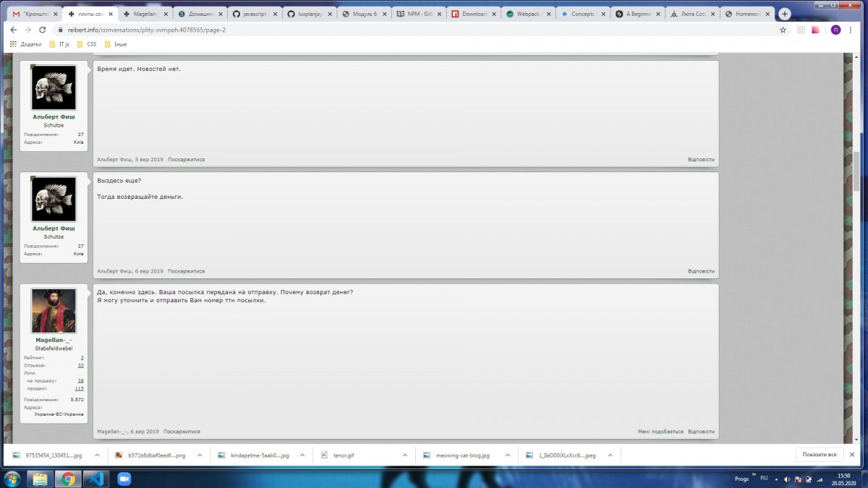Screen dimensions: 868x488
Task: Focus the address bar with reibert.info URL
Action: click(420, 30)
